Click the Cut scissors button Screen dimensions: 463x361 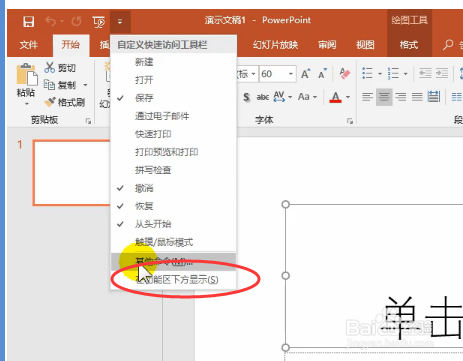coord(60,68)
